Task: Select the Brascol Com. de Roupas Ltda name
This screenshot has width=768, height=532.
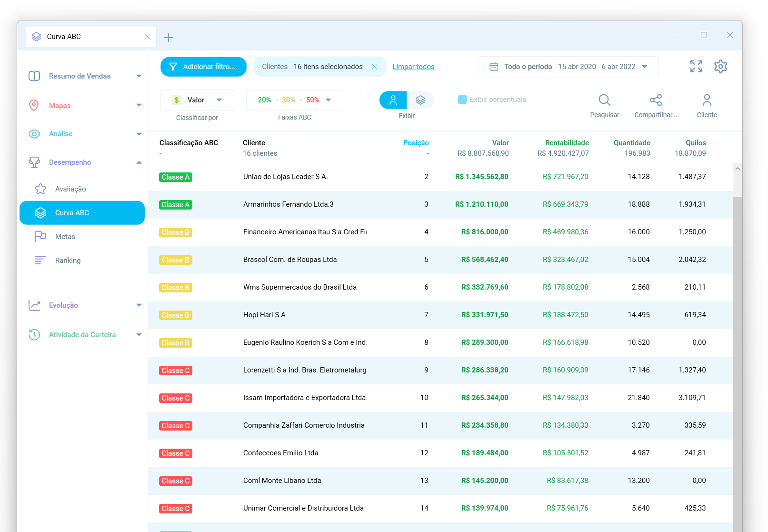Action: (x=290, y=260)
